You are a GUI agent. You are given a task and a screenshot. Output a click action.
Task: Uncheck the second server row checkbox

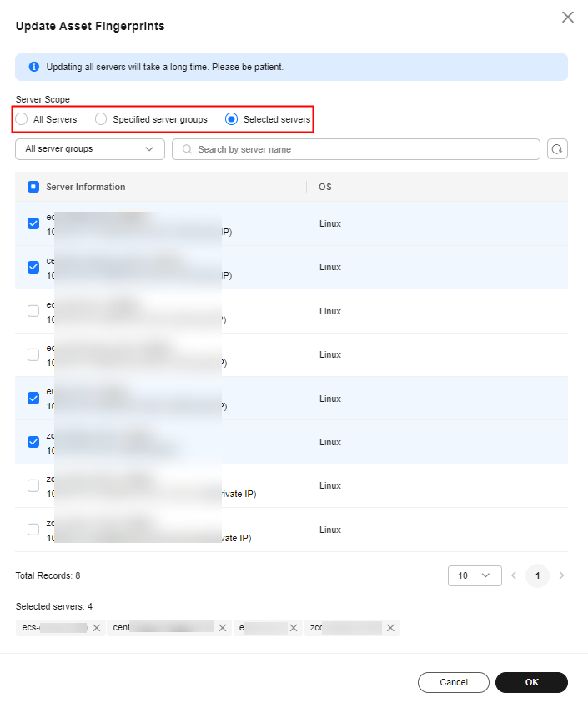point(33,267)
